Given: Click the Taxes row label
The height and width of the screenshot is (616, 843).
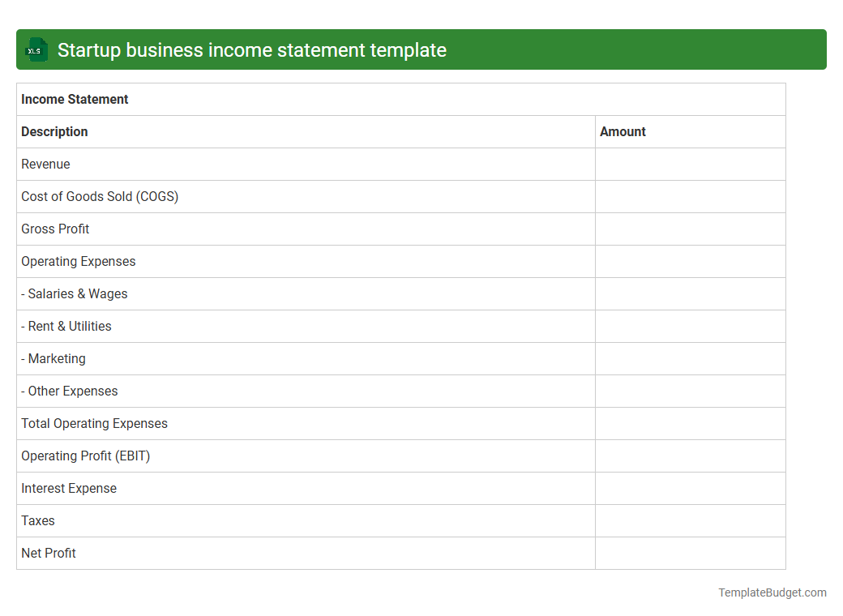Looking at the screenshot, I should 37,520.
